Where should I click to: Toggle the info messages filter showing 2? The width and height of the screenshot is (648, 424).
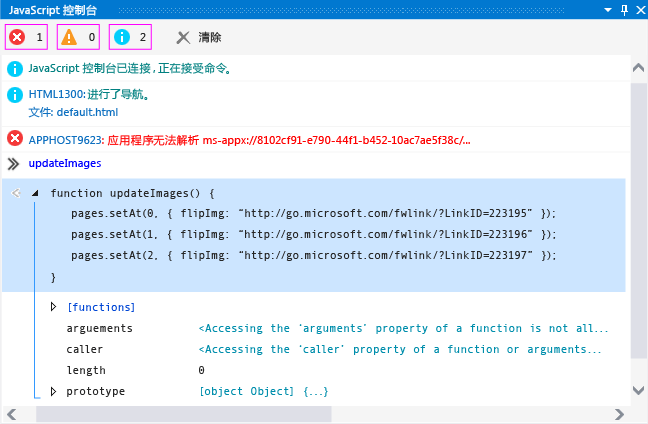coord(130,37)
